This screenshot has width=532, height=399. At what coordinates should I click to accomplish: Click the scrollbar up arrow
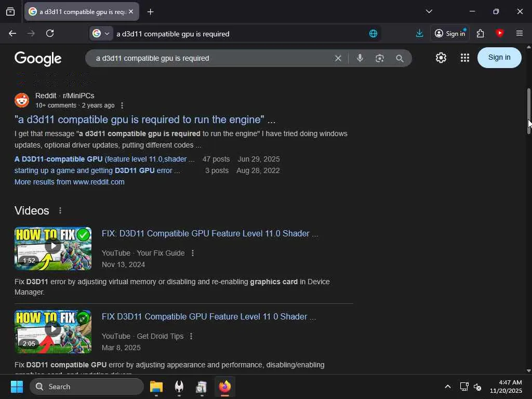tap(528, 47)
